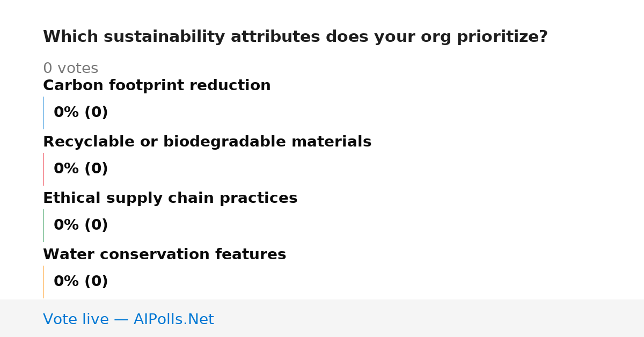Click the red bar under Recyclable materials
Screen dimensions: 644x337
[x=43, y=169]
